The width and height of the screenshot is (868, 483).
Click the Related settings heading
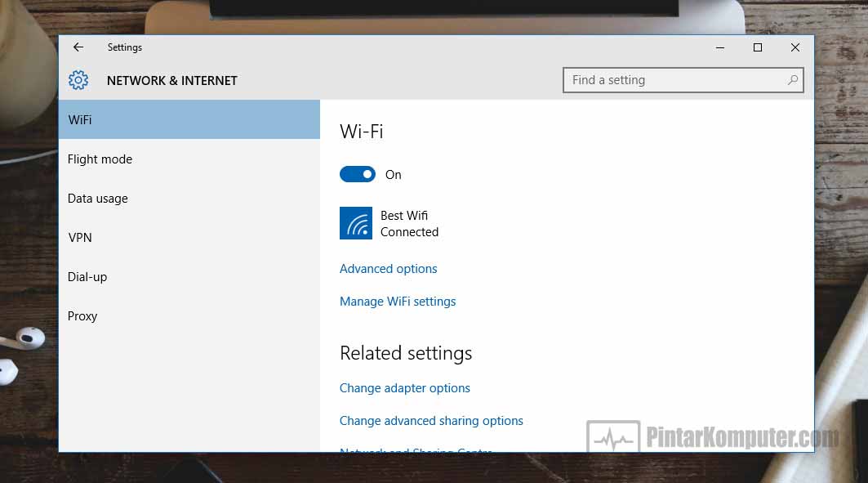(406, 353)
